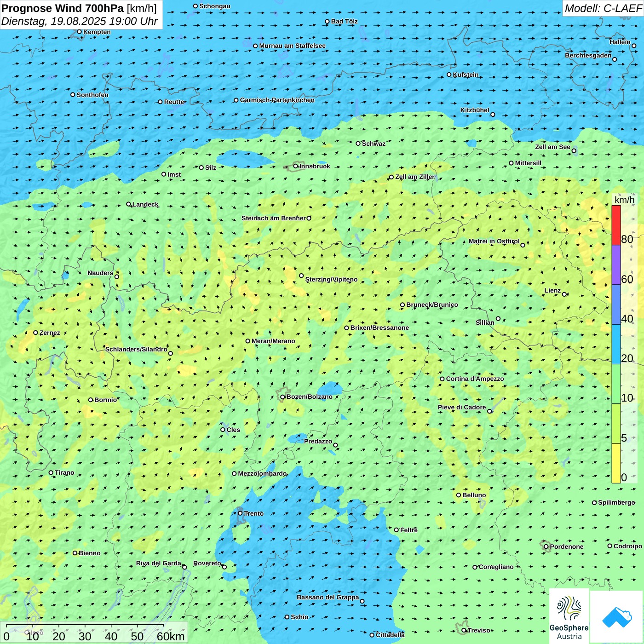This screenshot has width=644, height=644.
Task: Click the Hallein location dot
Action: click(634, 46)
